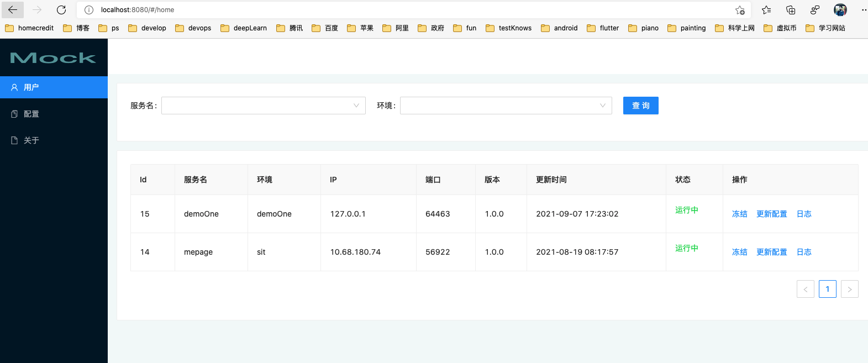868x363 pixels.
Task: Expand the 环境 dropdown
Action: pos(506,106)
